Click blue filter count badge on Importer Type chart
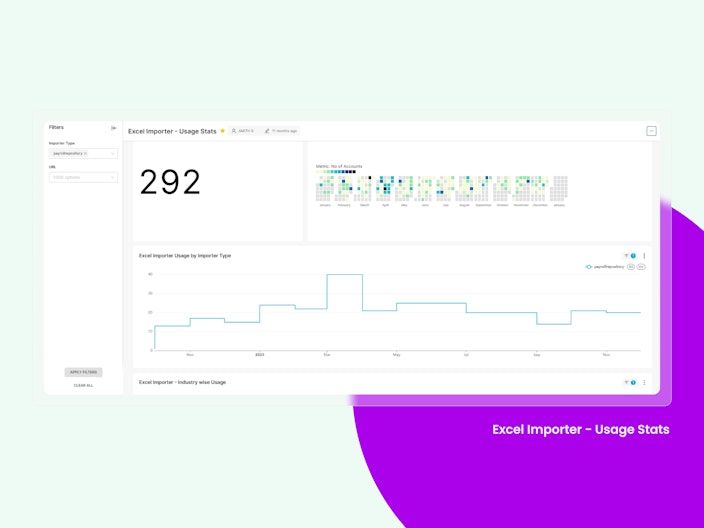The width and height of the screenshot is (704, 528). coord(633,255)
